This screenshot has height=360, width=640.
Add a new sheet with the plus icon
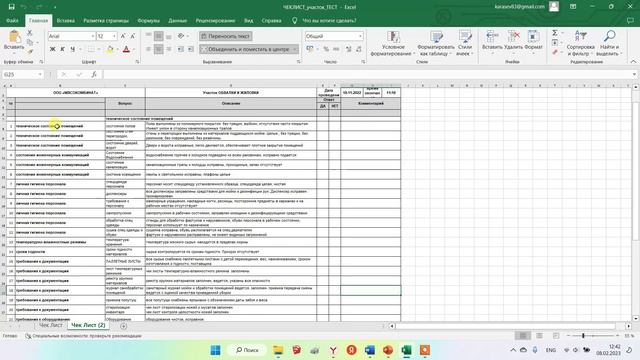point(124,326)
